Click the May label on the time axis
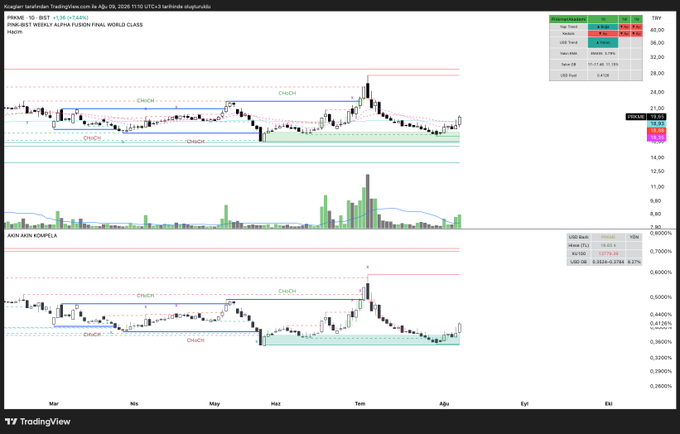 pos(215,404)
